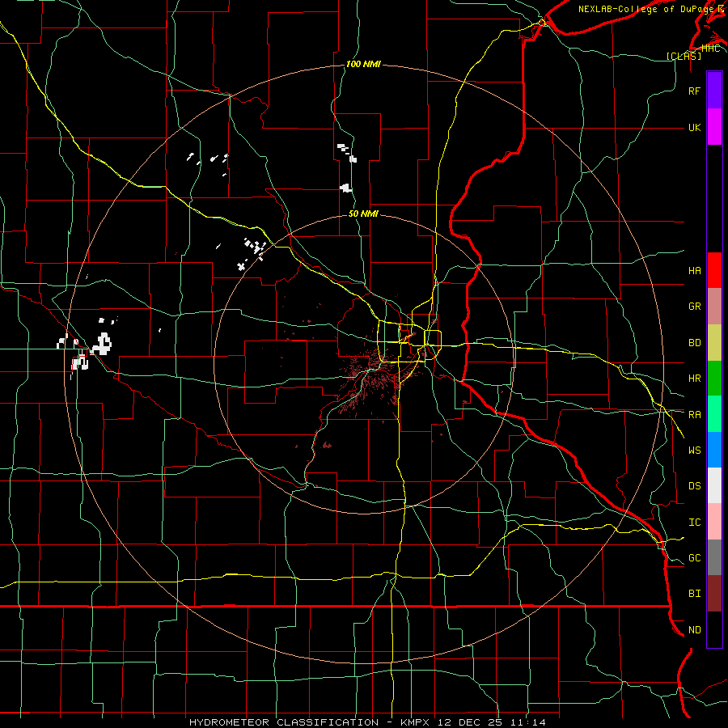The height and width of the screenshot is (728, 728).
Task: Click the 50 NMI range ring label
Action: click(x=363, y=214)
